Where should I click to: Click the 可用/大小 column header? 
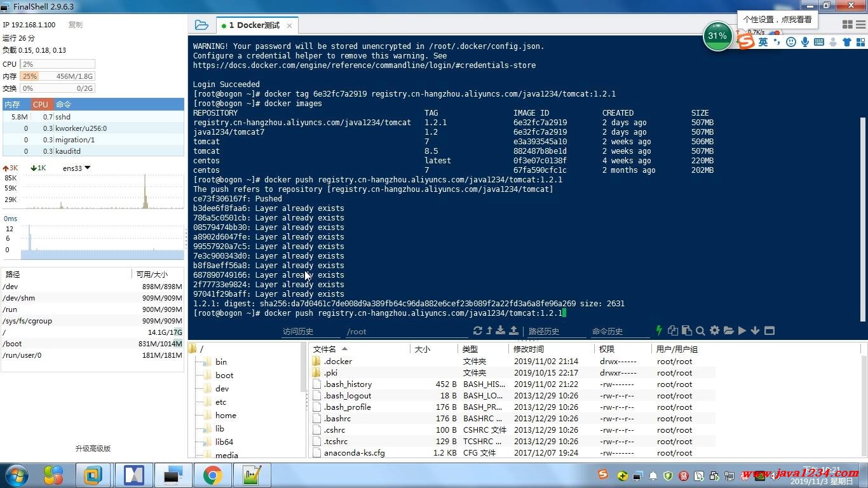click(x=158, y=274)
